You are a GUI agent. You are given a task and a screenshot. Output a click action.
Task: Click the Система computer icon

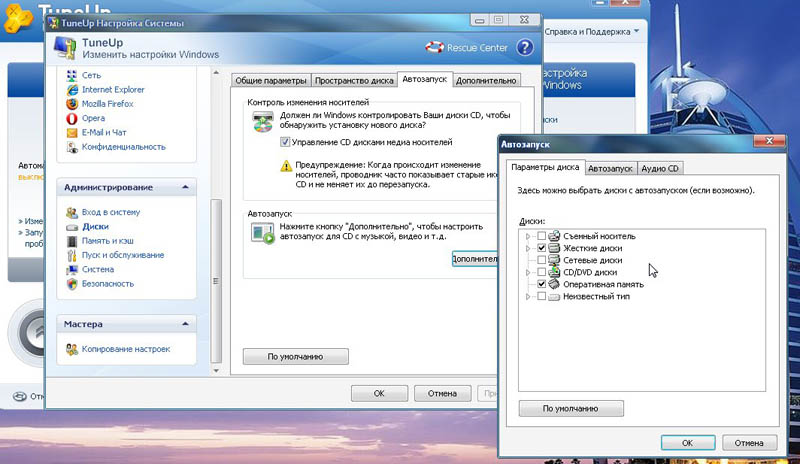click(x=72, y=270)
